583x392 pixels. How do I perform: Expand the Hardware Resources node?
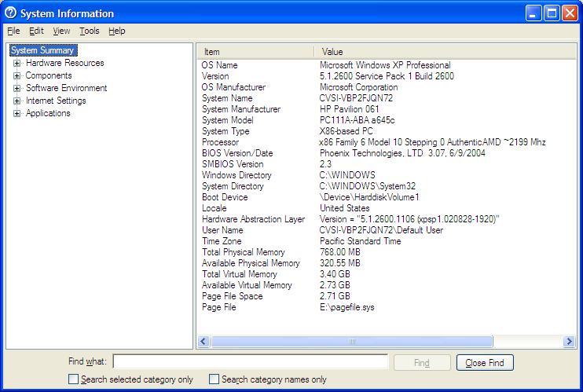16,63
